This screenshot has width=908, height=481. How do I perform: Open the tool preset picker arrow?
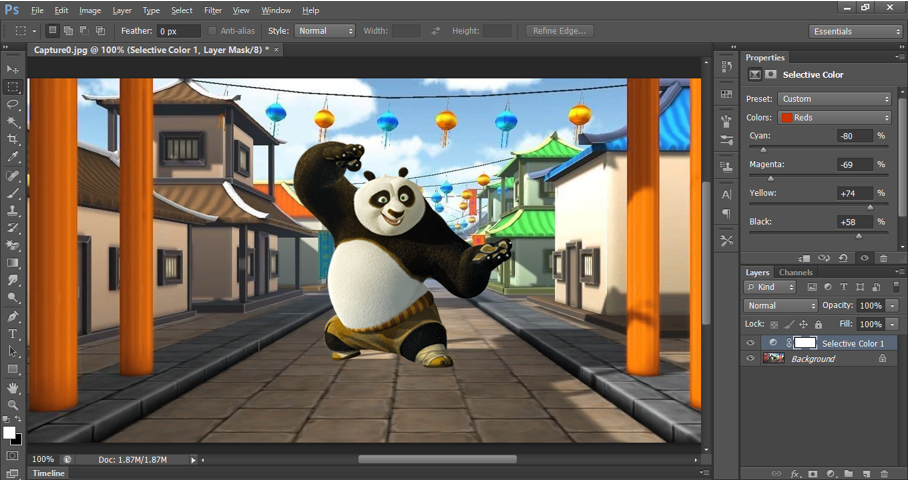click(x=34, y=31)
